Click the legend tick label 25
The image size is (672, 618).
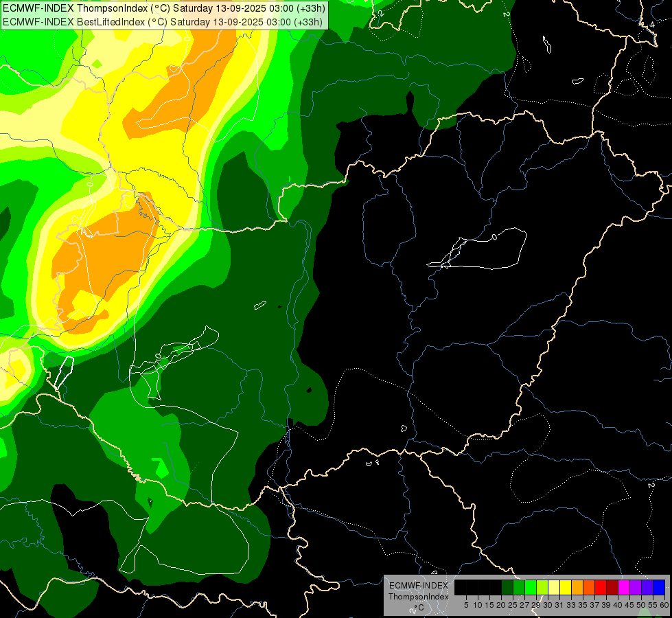point(513,605)
